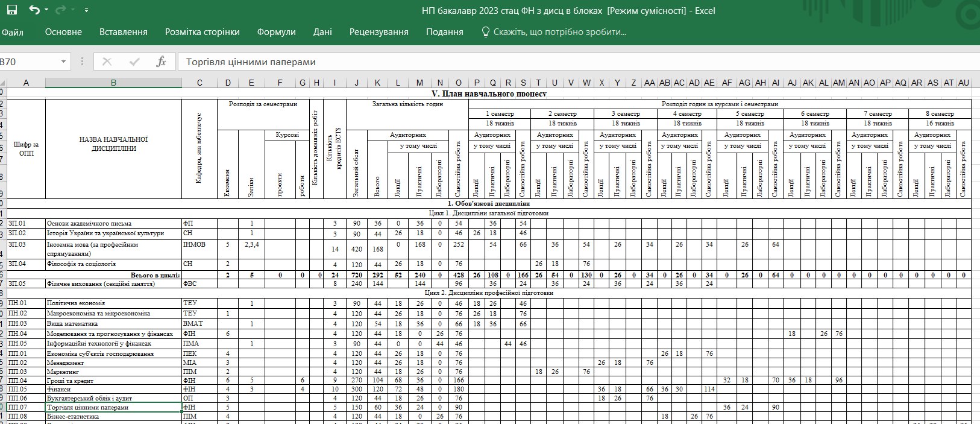Expand the Customize Quick Access Toolbar menu

(x=86, y=11)
